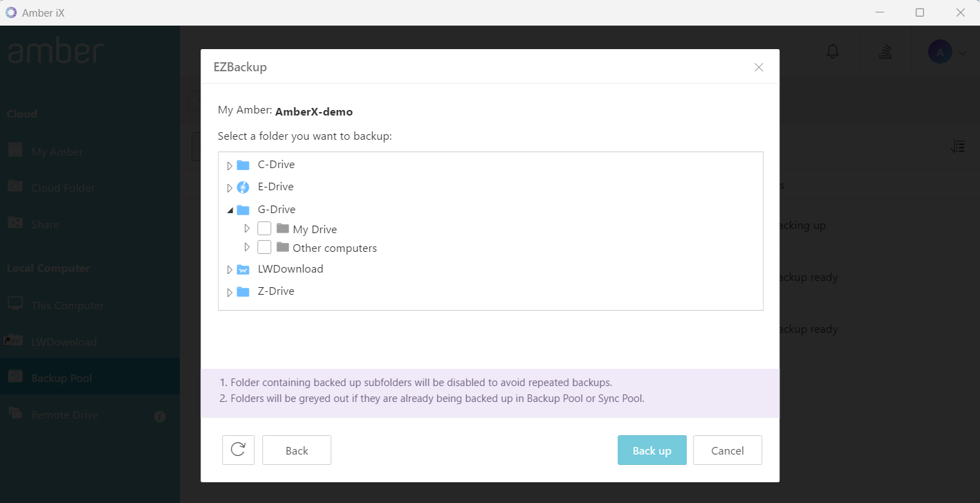980x503 pixels.
Task: Click the C-Drive folder icon
Action: coord(243,165)
